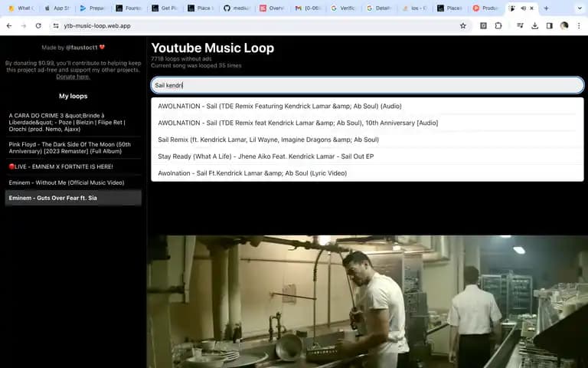Switch to the 'App St' tab
The height and width of the screenshot is (368, 588).
(x=58, y=8)
